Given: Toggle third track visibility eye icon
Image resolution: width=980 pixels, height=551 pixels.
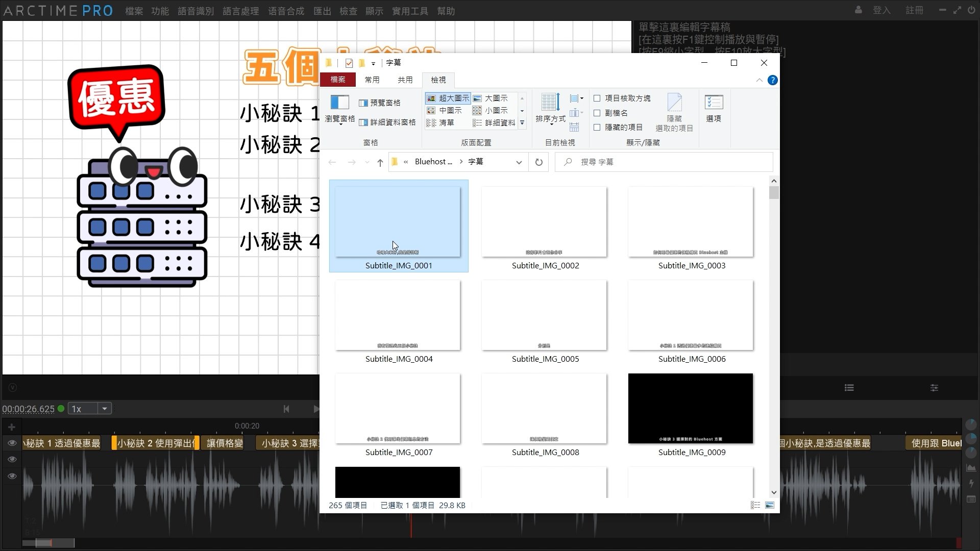Looking at the screenshot, I should click(x=12, y=476).
